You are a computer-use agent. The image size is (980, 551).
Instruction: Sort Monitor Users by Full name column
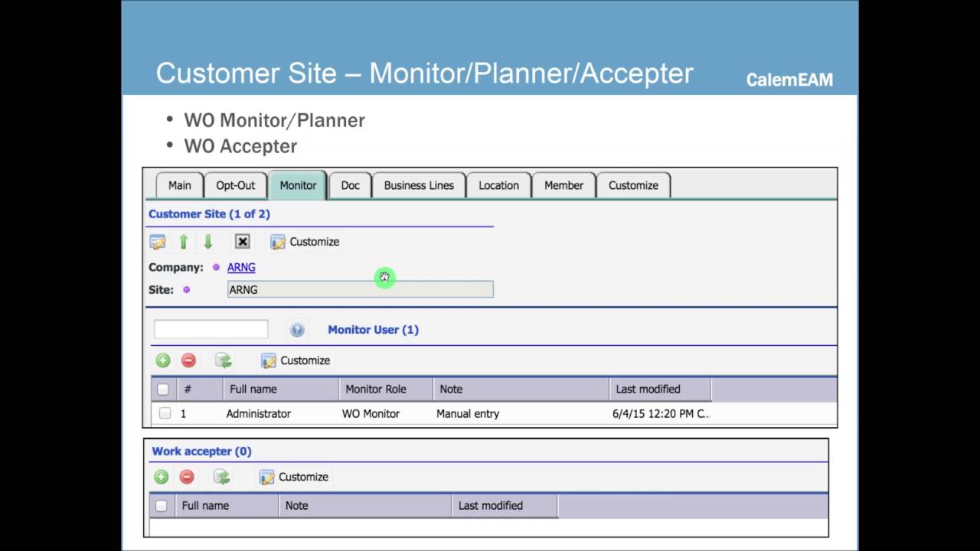tap(281, 390)
